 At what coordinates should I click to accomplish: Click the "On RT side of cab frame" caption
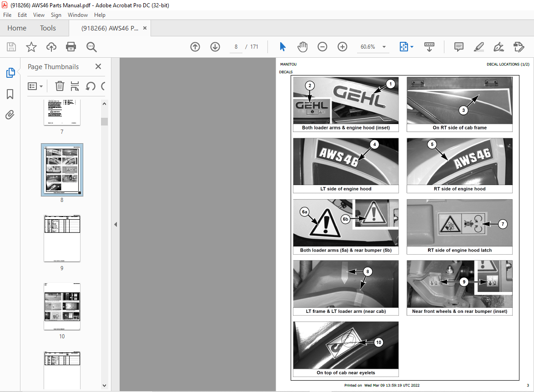pyautogui.click(x=459, y=128)
